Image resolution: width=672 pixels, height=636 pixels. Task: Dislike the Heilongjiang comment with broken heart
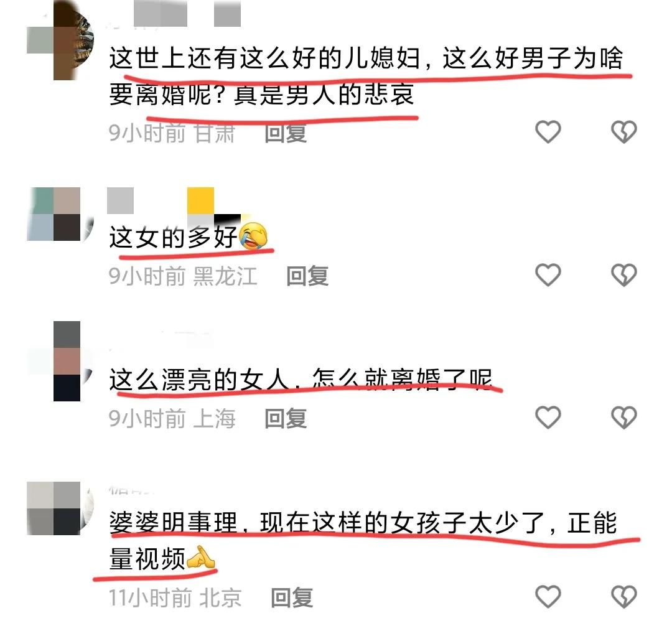[624, 274]
